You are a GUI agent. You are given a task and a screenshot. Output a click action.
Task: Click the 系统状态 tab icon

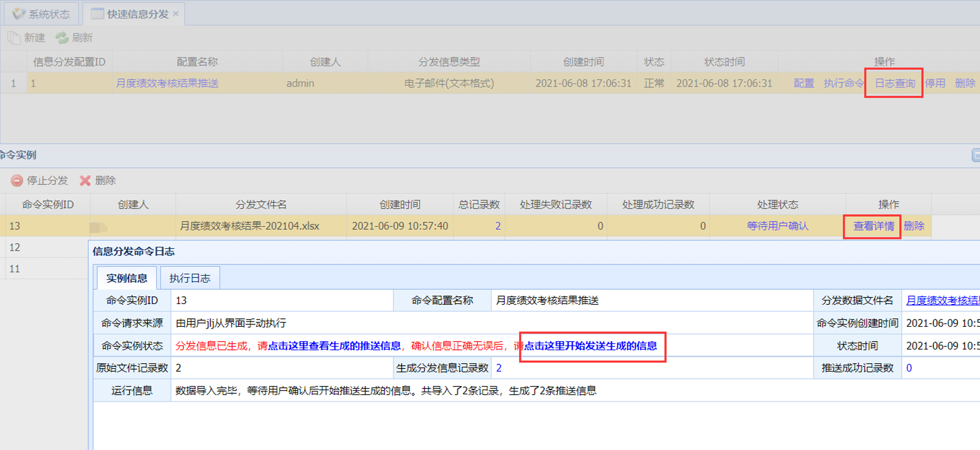click(19, 14)
